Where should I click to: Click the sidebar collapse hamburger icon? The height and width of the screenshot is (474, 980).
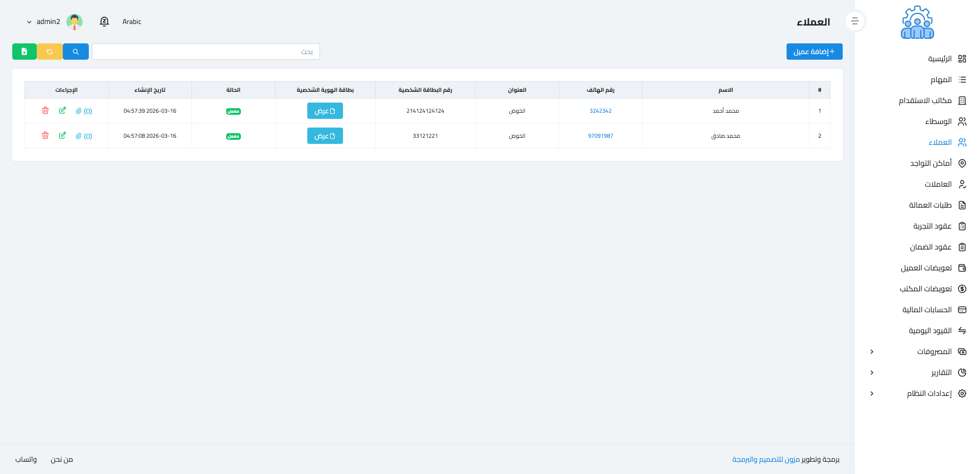click(855, 21)
